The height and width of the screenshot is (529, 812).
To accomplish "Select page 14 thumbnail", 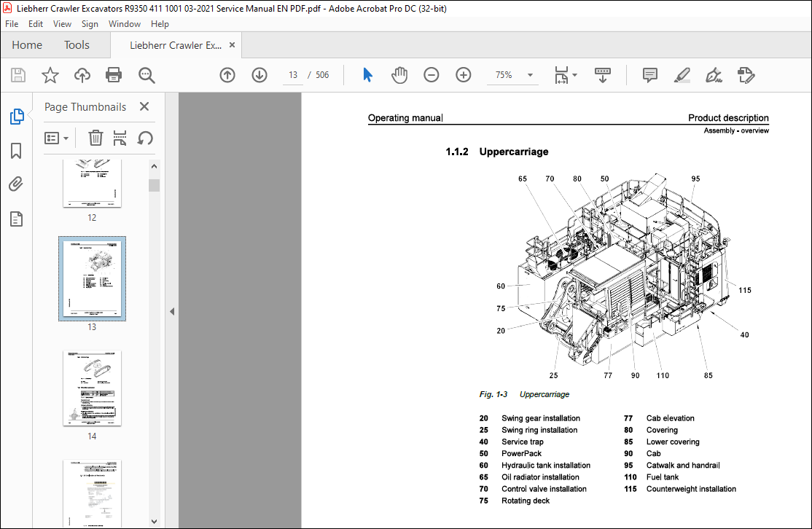I will (x=92, y=388).
